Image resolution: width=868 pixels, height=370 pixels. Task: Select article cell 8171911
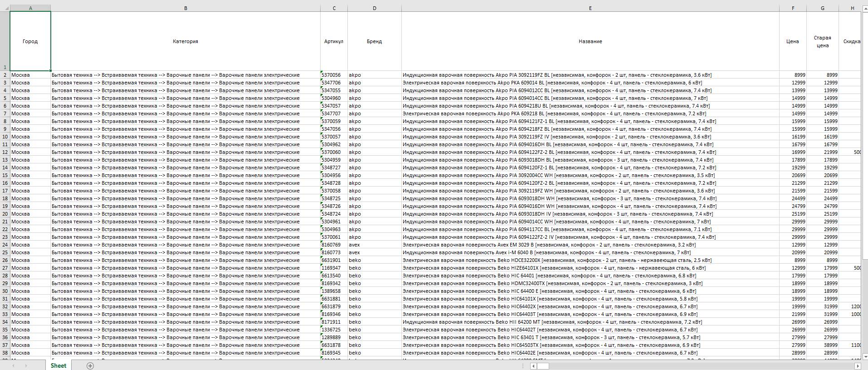click(334, 322)
